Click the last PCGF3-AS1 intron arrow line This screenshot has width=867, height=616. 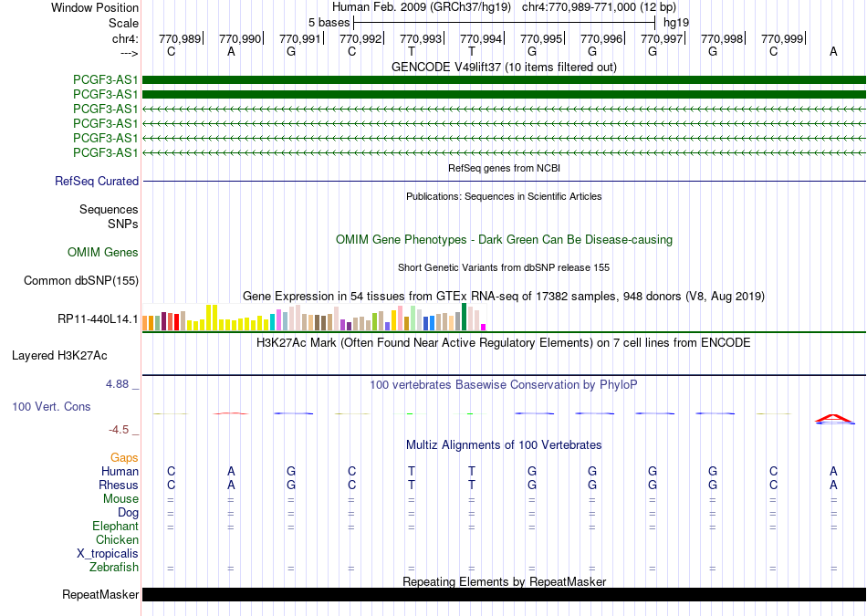tap(504, 152)
